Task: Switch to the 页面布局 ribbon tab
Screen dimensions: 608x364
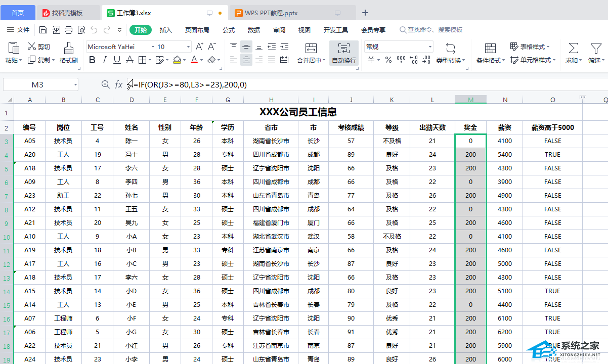Action: [x=197, y=30]
